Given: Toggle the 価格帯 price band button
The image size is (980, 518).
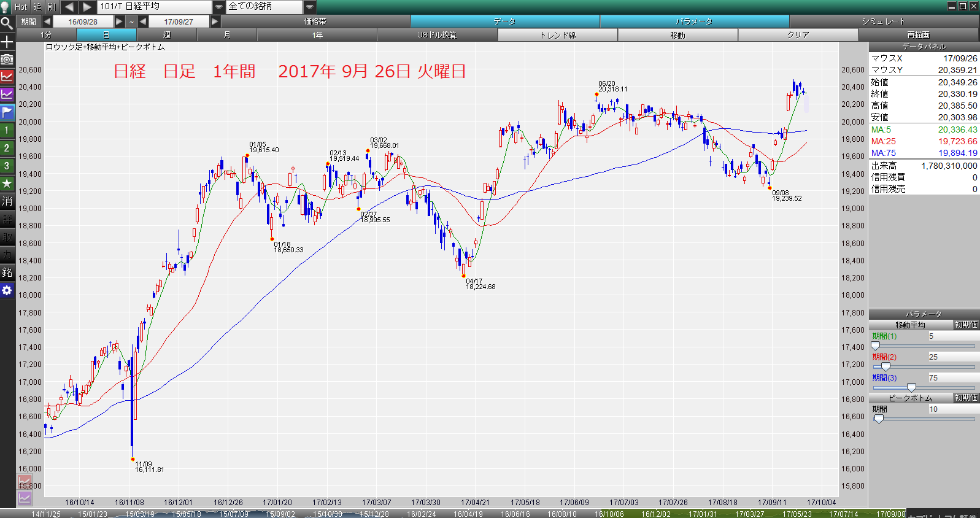Looking at the screenshot, I should point(315,21).
